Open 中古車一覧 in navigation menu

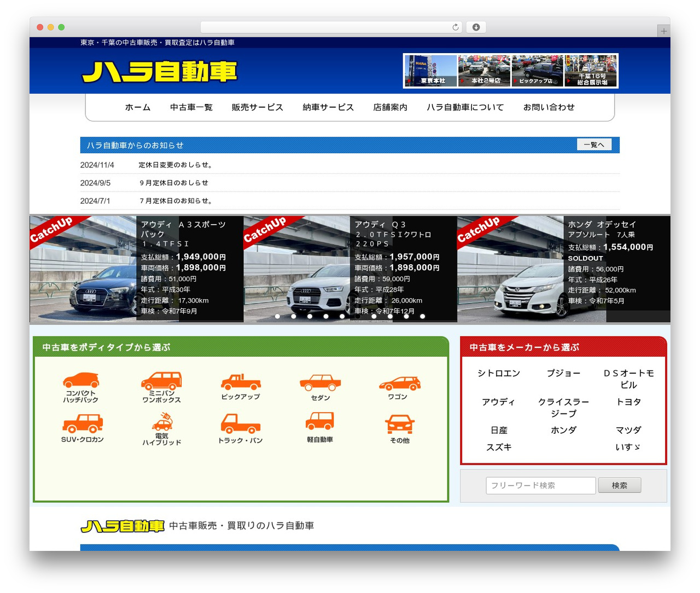click(x=191, y=107)
